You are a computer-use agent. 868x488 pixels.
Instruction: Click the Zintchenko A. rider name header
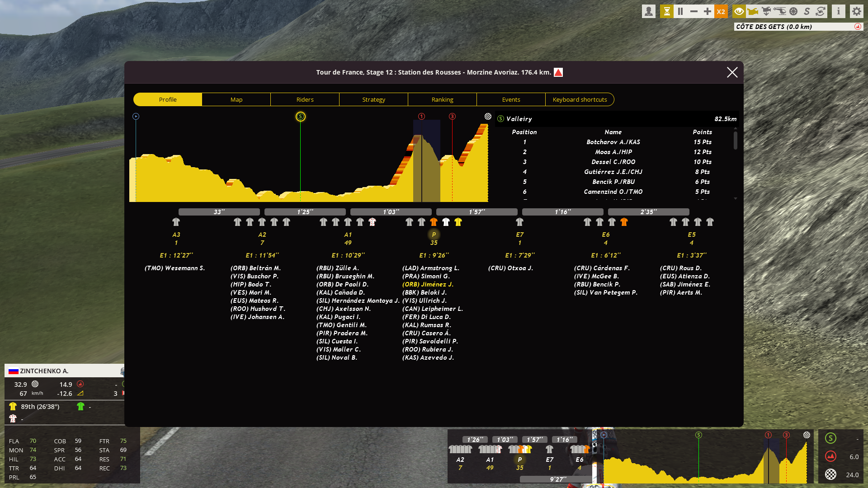(44, 371)
